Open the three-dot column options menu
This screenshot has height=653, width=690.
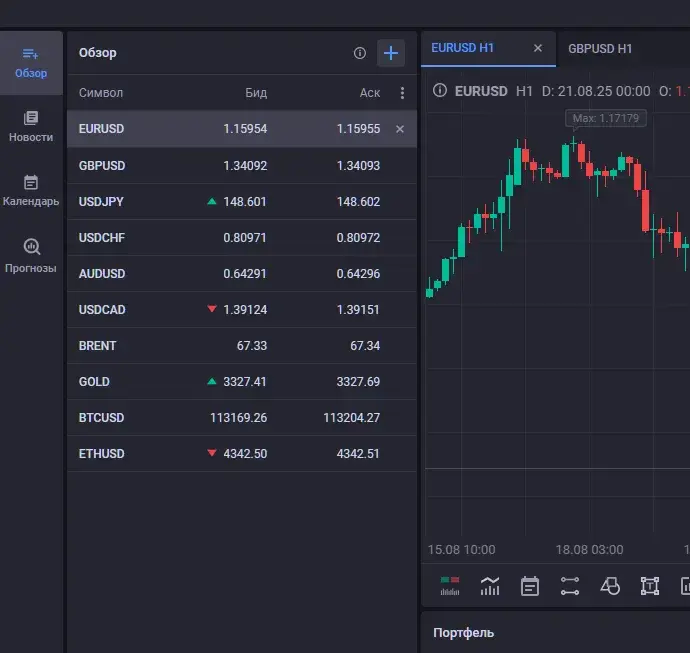(x=402, y=93)
